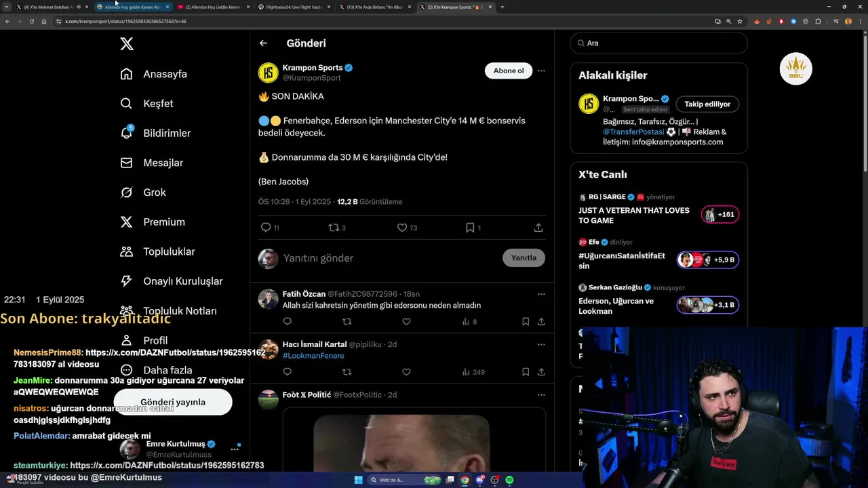Open the Bildirimler notifications bell
Viewport: 868px width, 488px height.
pos(127,133)
